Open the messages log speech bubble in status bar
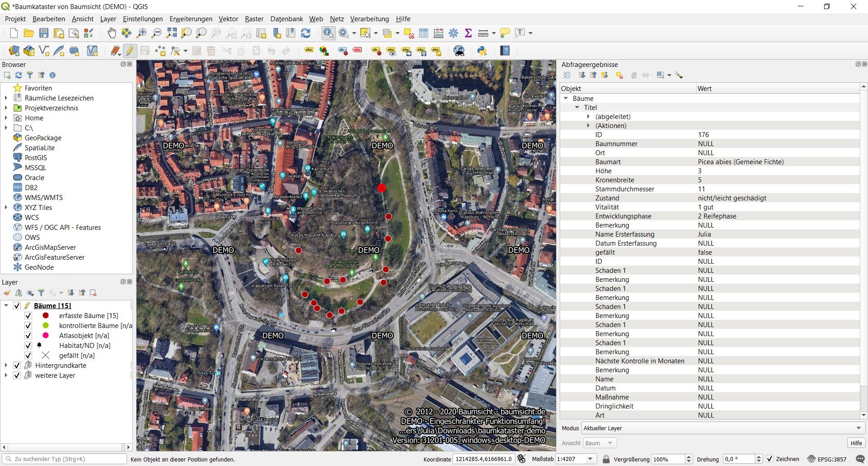868x466 pixels. 860,459
